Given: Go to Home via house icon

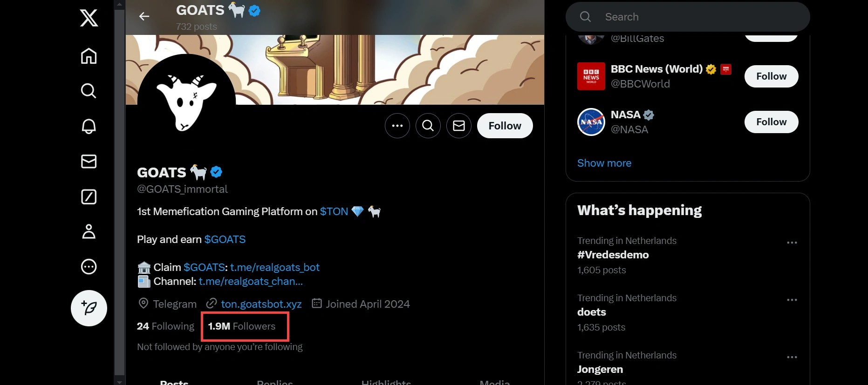Looking at the screenshot, I should coord(89,56).
